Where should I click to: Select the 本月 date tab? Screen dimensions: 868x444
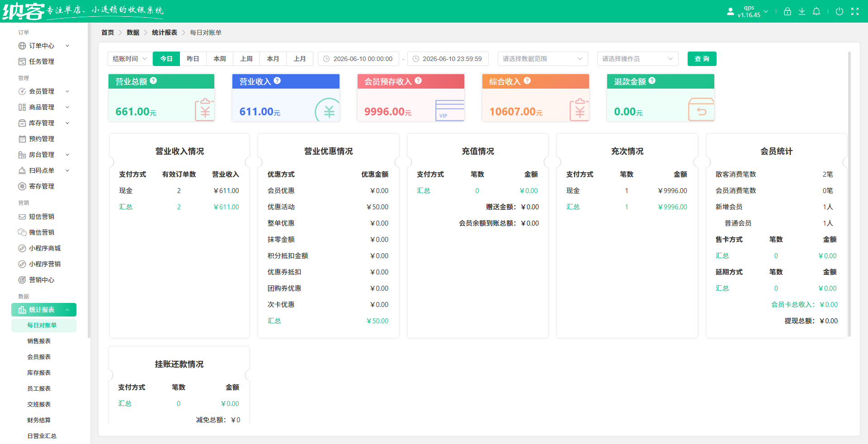(x=273, y=59)
